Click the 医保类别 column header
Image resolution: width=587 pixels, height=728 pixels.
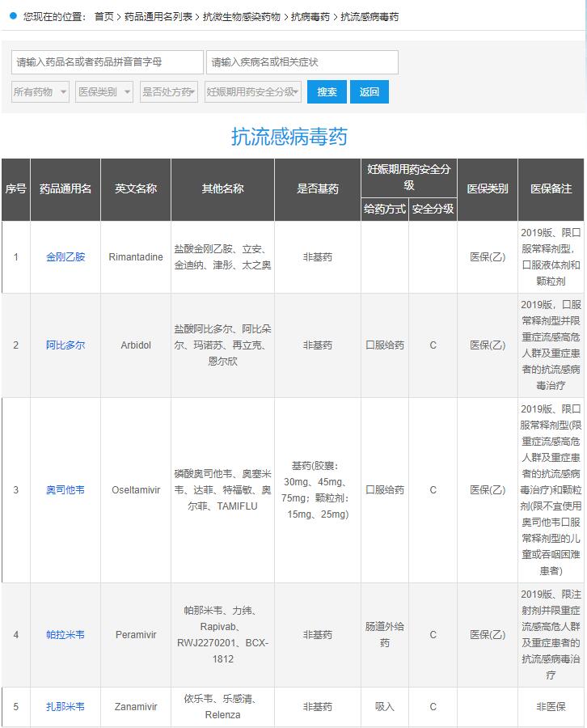(x=488, y=189)
